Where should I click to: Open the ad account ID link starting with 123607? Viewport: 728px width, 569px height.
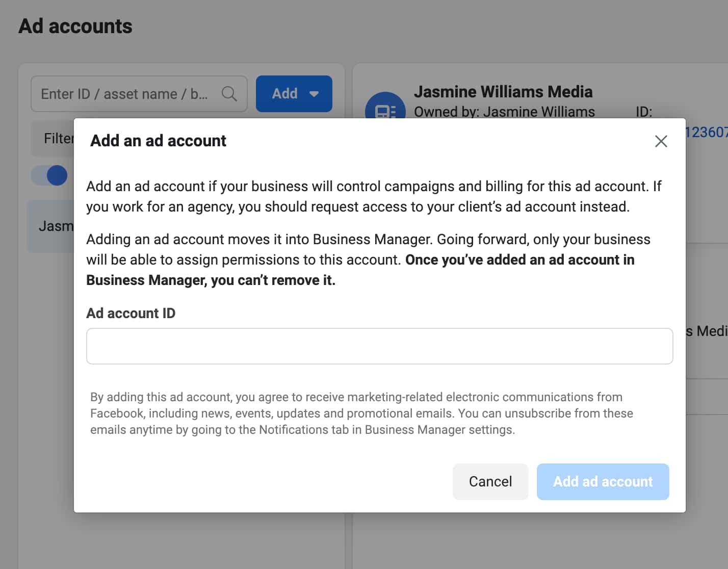click(709, 132)
